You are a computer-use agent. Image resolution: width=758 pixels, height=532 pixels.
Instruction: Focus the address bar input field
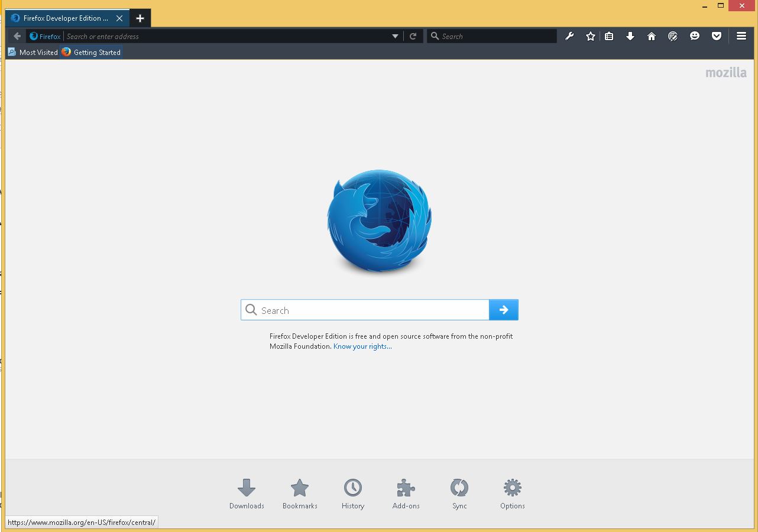(x=226, y=36)
